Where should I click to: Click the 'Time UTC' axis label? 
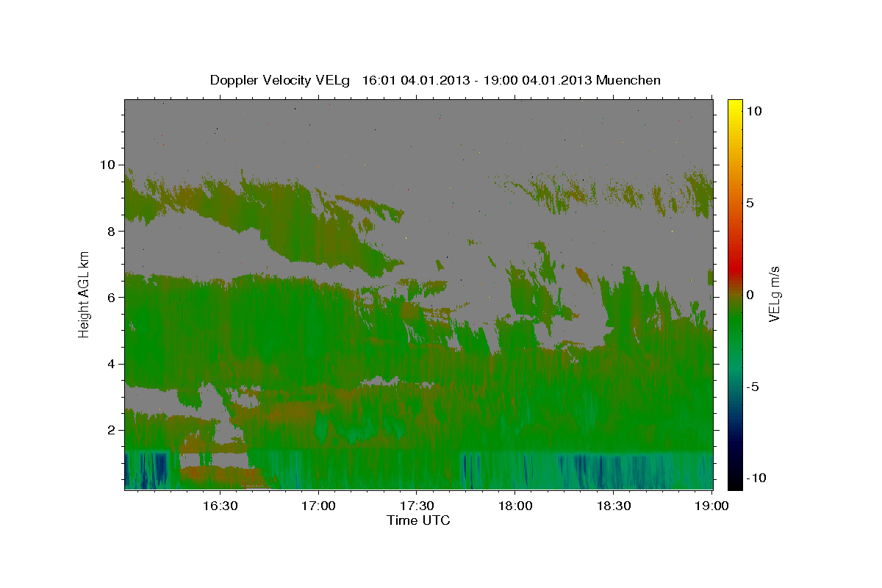pos(418,520)
